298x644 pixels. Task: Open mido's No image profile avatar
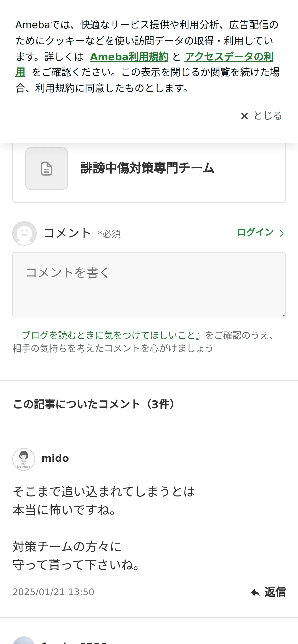(24, 459)
